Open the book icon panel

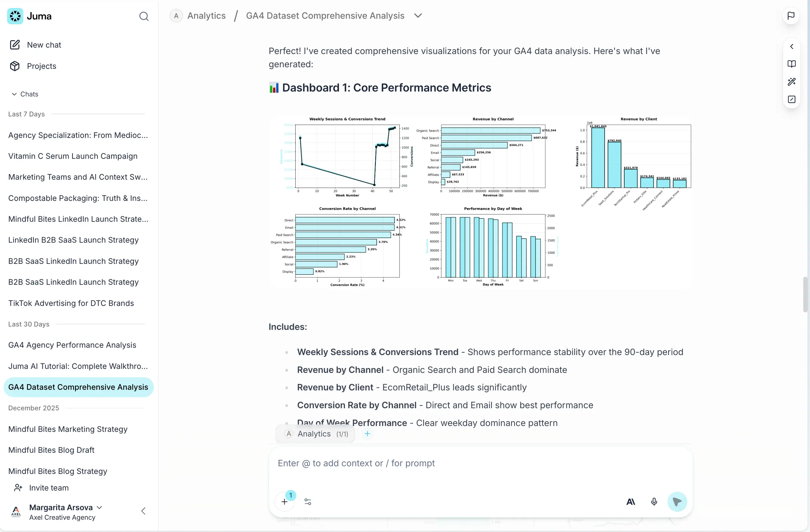tap(791, 64)
